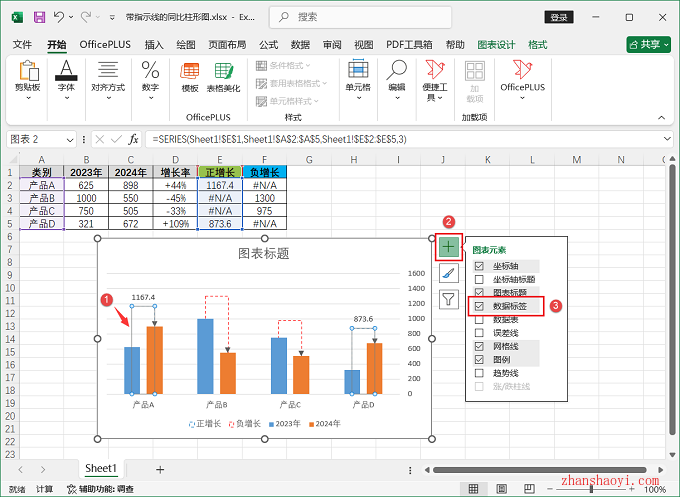The width and height of the screenshot is (680, 497).
Task: Expand the 剪贴板 clipboard dropdown
Action: pyautogui.click(x=28, y=99)
